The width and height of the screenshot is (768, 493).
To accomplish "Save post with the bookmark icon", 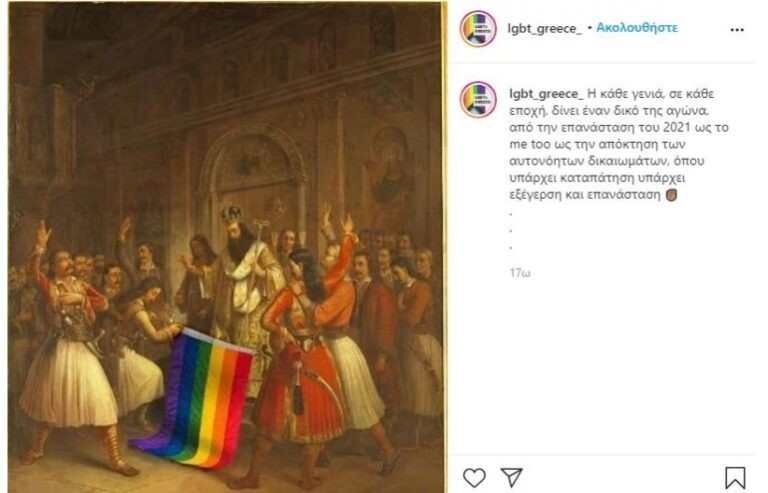I will tap(735, 478).
